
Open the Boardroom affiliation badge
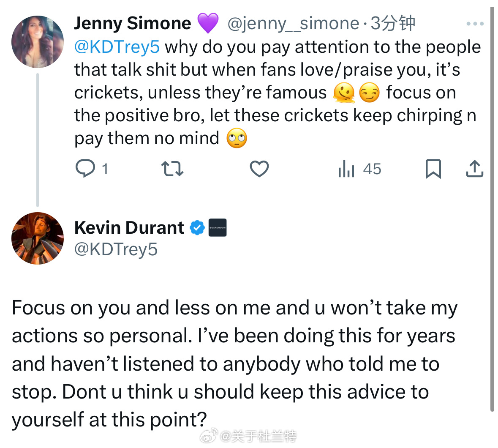pos(218,228)
